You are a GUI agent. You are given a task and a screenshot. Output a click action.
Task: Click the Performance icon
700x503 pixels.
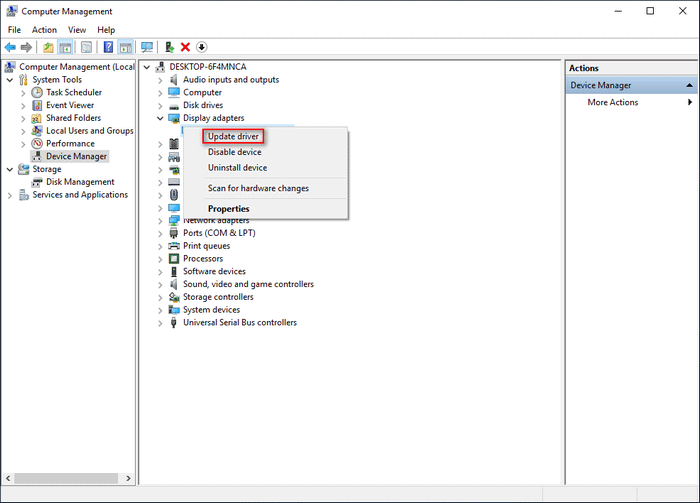37,144
